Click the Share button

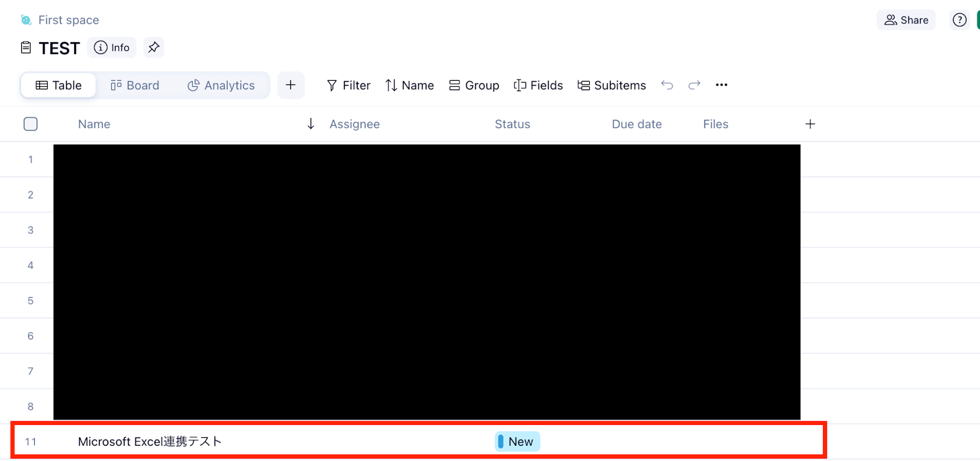[907, 20]
